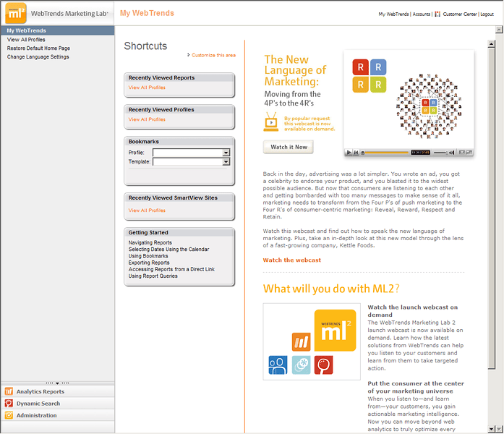The width and height of the screenshot is (504, 434).
Task: Click the Analytics Reports bar-chart icon
Action: [9, 391]
